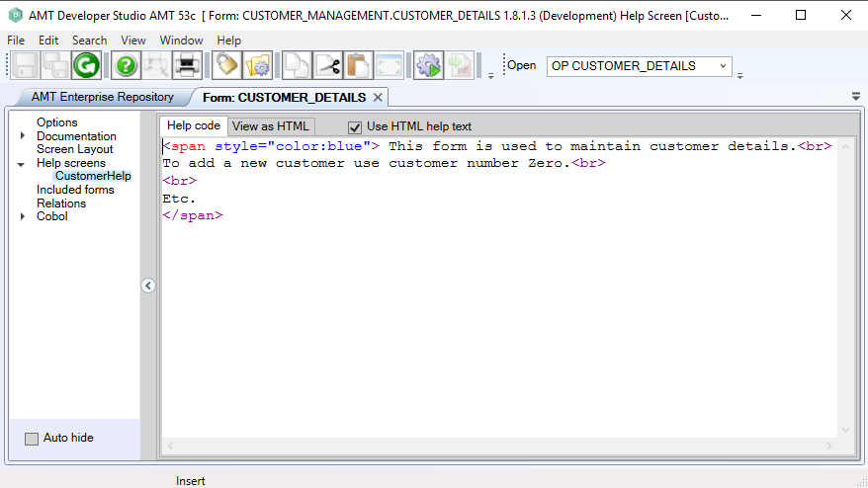Select Screen Layout in the tree

click(75, 149)
